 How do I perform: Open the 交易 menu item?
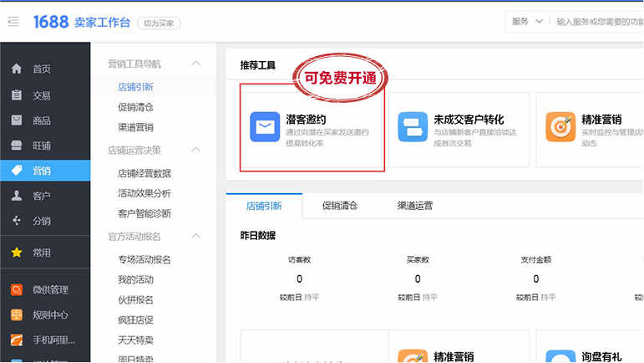pyautogui.click(x=45, y=95)
